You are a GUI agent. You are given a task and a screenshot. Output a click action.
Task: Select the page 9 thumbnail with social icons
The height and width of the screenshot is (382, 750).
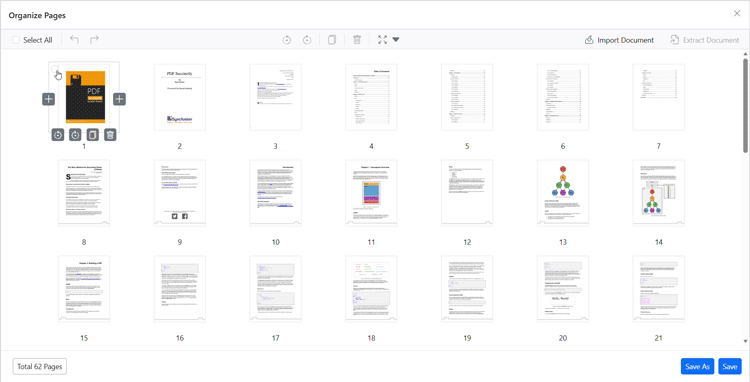179,193
